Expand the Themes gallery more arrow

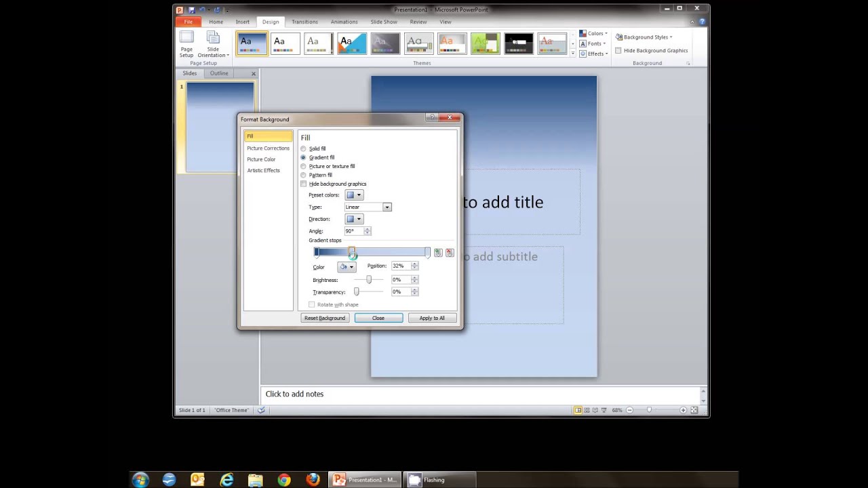coord(573,53)
